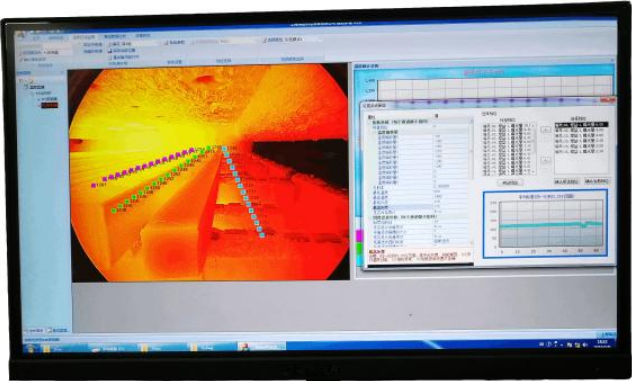Open the Windows Start menu

(x=30, y=348)
